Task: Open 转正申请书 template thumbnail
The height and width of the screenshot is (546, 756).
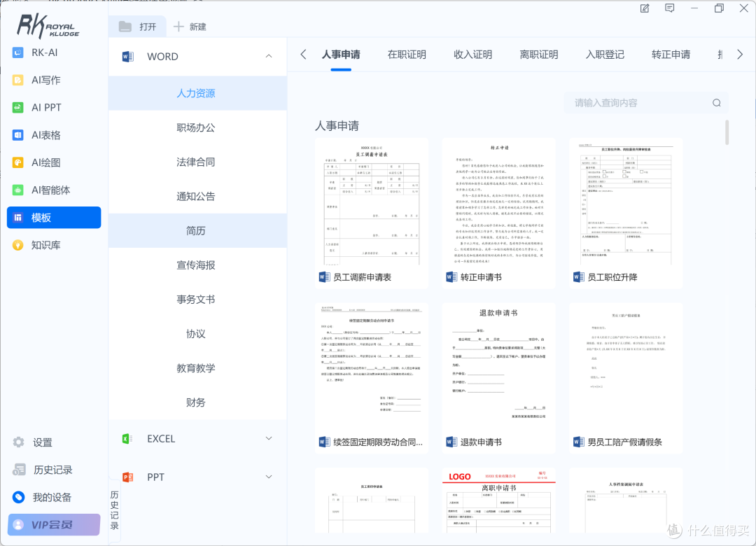Action: click(x=498, y=202)
